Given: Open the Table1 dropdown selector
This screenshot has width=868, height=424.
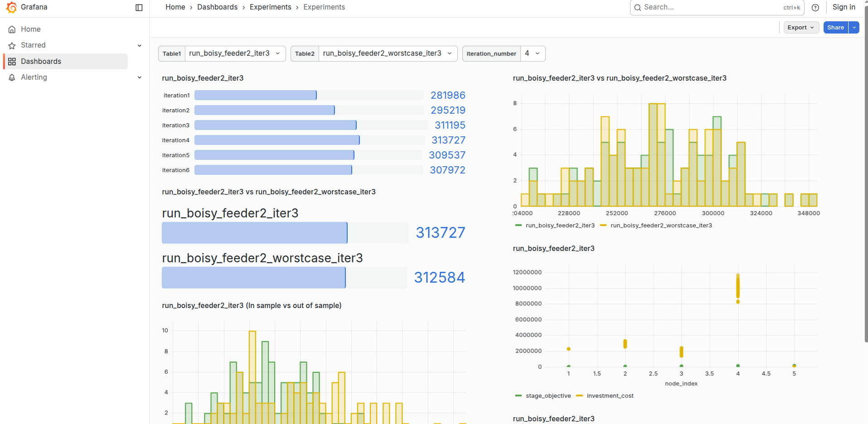Looking at the screenshot, I should 235,53.
